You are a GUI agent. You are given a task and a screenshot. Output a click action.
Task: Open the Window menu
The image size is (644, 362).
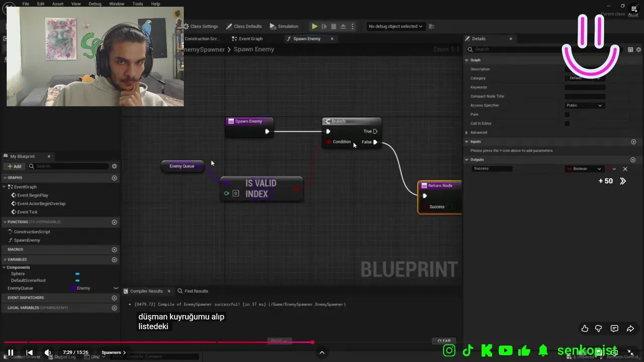coord(117,4)
